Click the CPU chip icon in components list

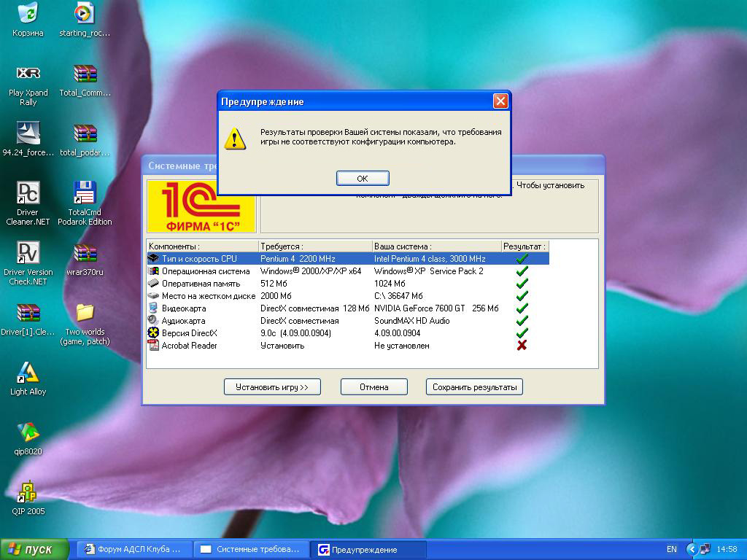(x=153, y=259)
